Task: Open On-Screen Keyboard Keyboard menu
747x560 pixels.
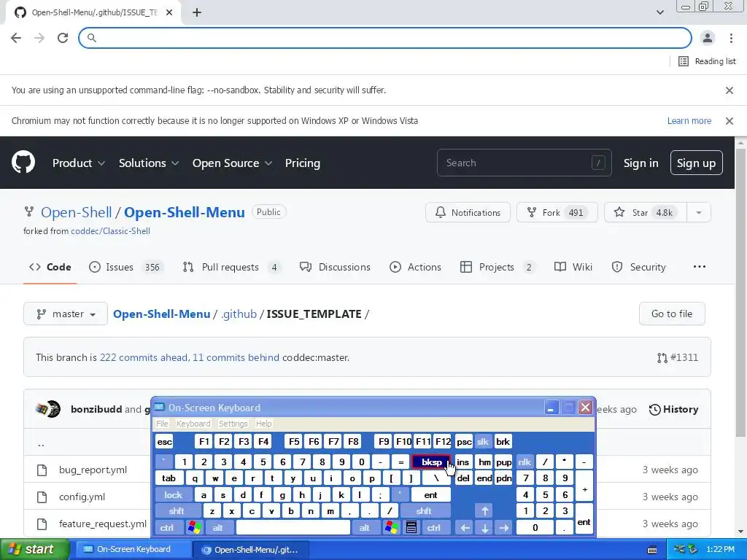Action: tap(193, 424)
